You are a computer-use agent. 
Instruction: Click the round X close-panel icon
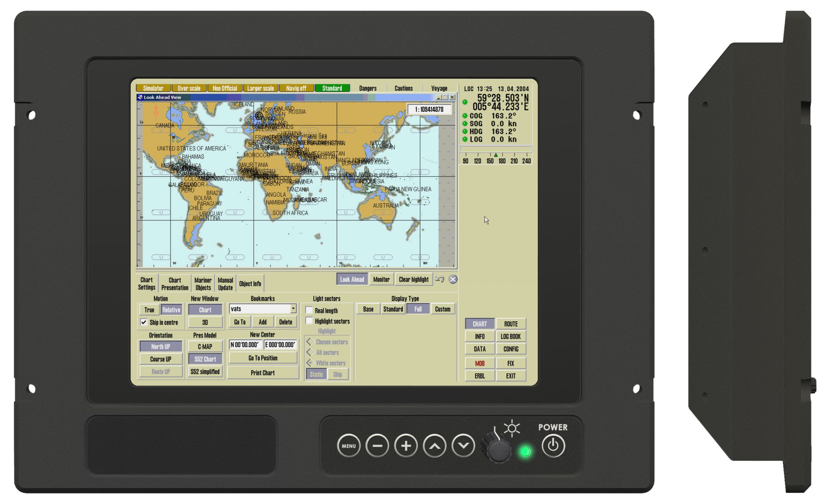coord(453,279)
